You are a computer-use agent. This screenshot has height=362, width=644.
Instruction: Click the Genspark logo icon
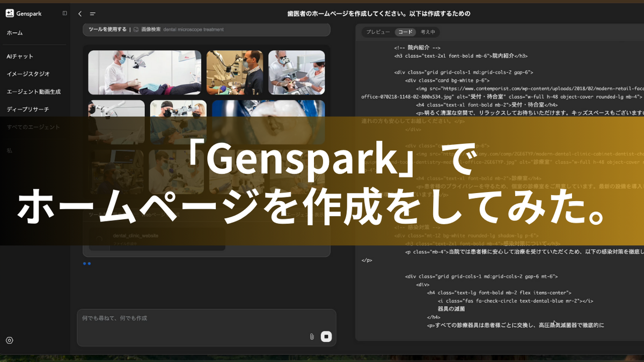click(10, 13)
